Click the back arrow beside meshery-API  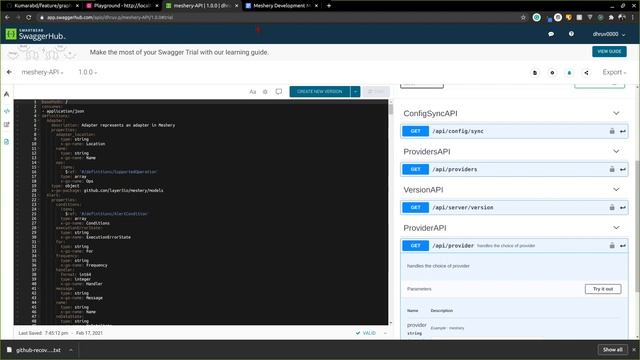(x=9, y=72)
